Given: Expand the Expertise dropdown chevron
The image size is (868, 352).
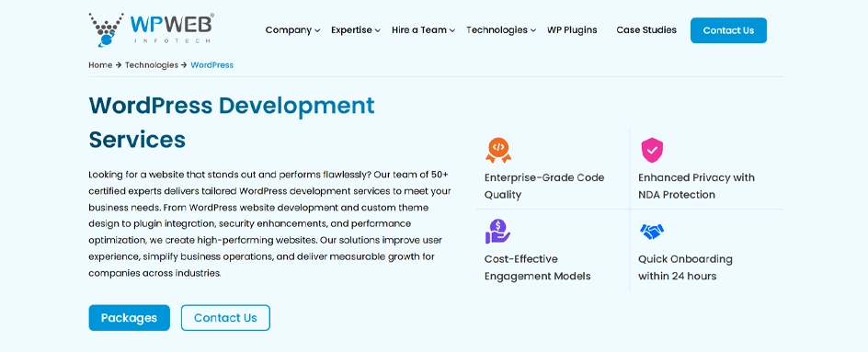Looking at the screenshot, I should point(378,31).
